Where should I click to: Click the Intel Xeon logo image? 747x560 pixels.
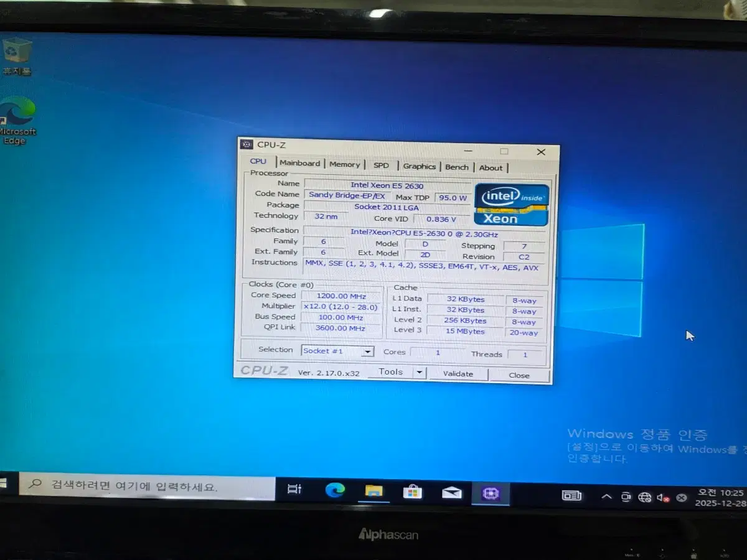pyautogui.click(x=512, y=205)
